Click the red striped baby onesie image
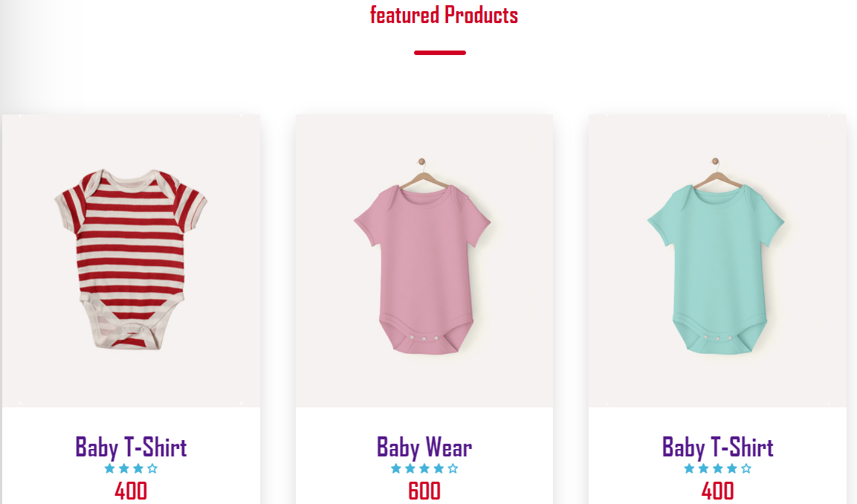The height and width of the screenshot is (504, 857). (x=131, y=261)
